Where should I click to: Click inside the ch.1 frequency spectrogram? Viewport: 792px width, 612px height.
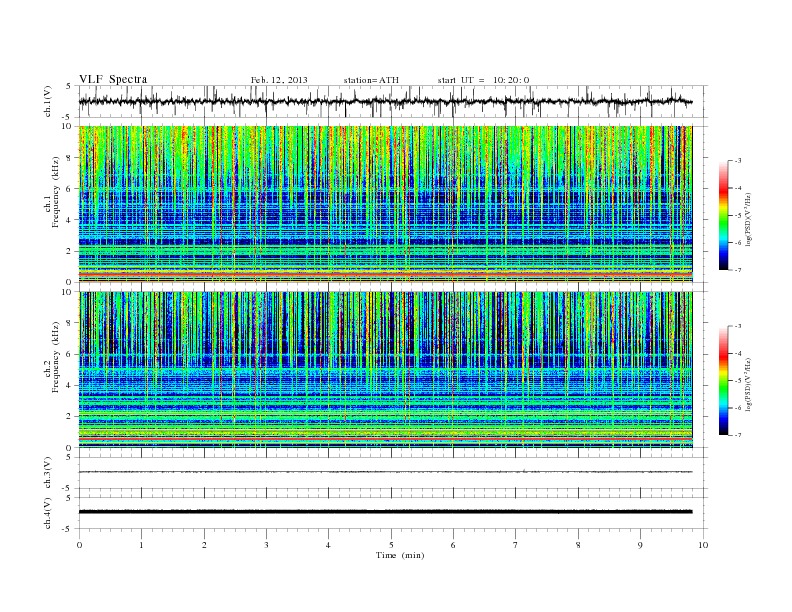(386, 204)
